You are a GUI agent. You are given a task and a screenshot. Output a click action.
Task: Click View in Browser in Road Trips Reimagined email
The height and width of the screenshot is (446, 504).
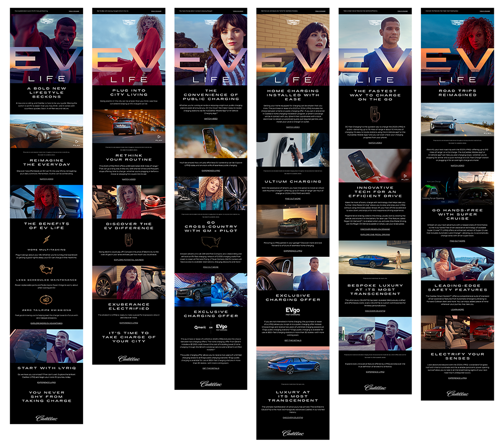pyautogui.click(x=485, y=11)
